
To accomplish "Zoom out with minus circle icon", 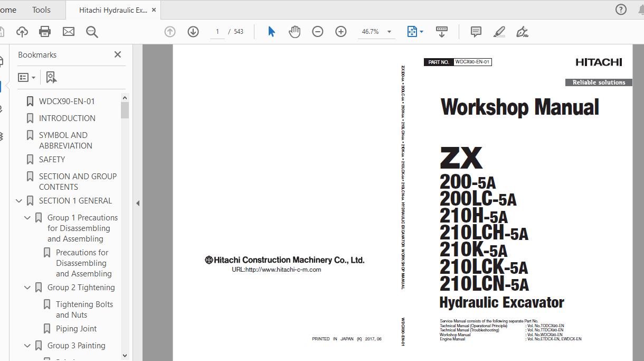I will [x=318, y=32].
